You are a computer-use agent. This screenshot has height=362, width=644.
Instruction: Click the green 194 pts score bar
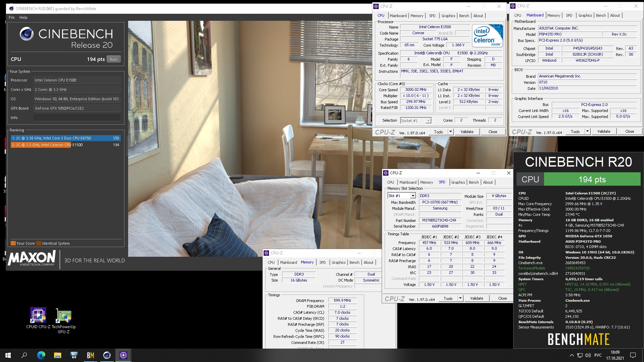coord(592,179)
